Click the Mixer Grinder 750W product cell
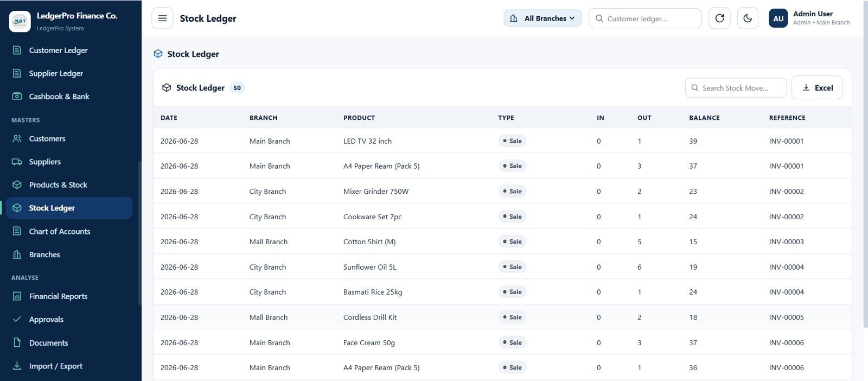 pyautogui.click(x=376, y=191)
